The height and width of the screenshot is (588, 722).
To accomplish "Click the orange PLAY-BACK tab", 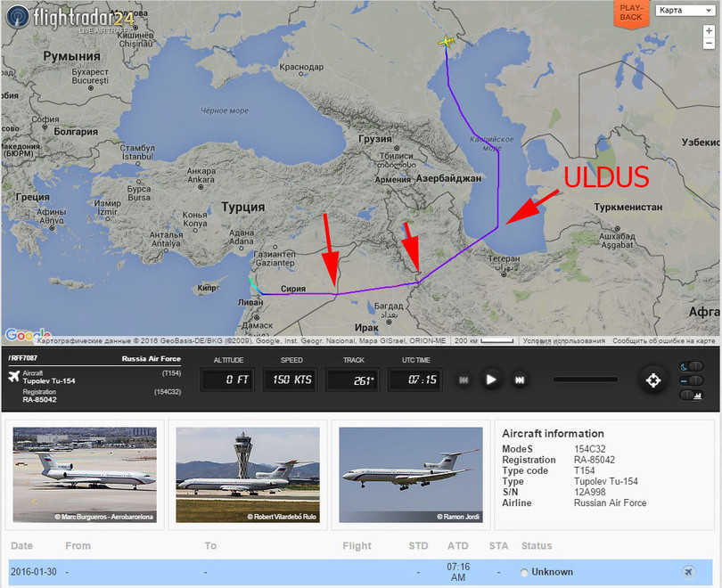I will (x=630, y=13).
